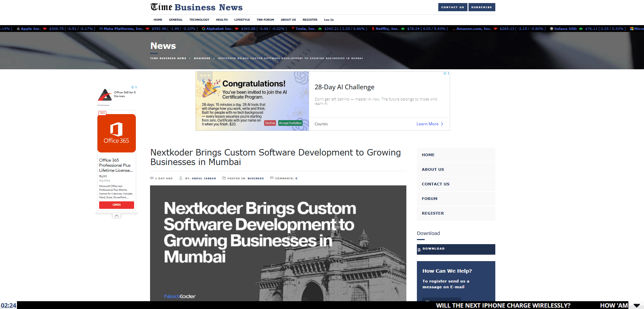The height and width of the screenshot is (309, 644).
Task: Click the article headline title text
Action: [x=275, y=157]
